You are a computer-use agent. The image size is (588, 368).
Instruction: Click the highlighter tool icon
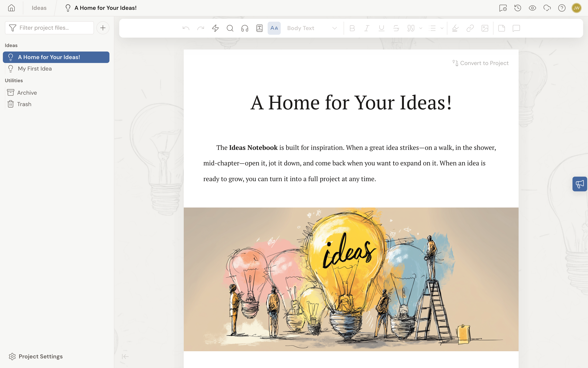click(x=455, y=28)
